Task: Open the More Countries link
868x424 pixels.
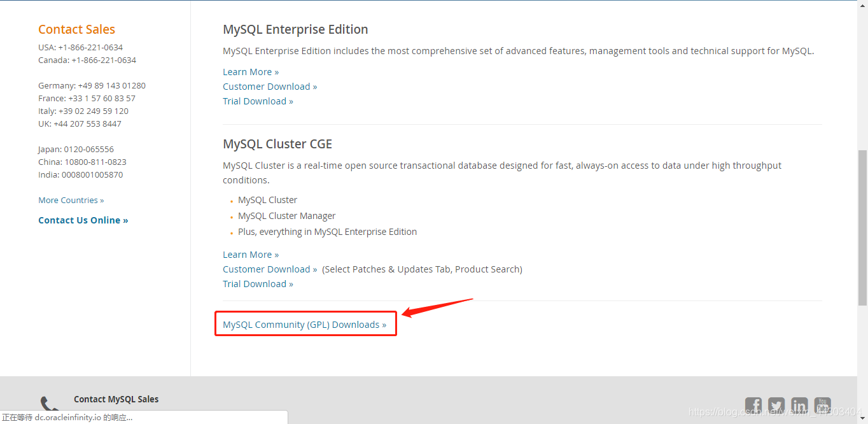Action: point(71,200)
